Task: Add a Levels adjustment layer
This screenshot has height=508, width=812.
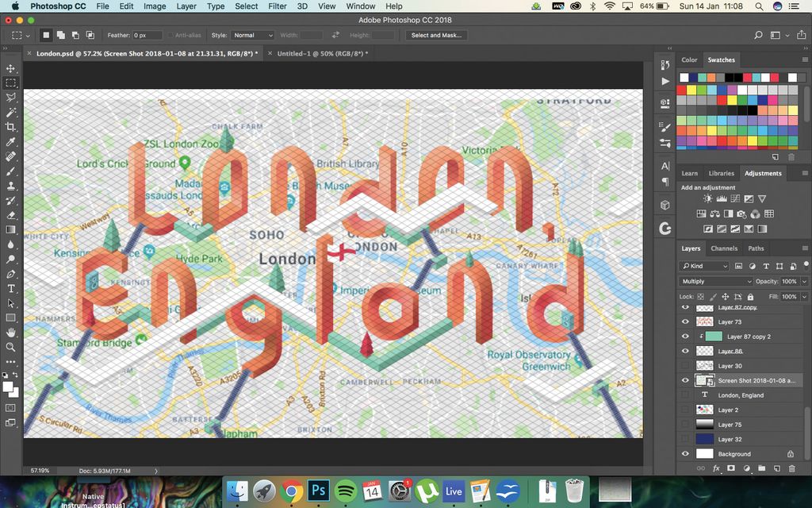Action: pyautogui.click(x=721, y=199)
